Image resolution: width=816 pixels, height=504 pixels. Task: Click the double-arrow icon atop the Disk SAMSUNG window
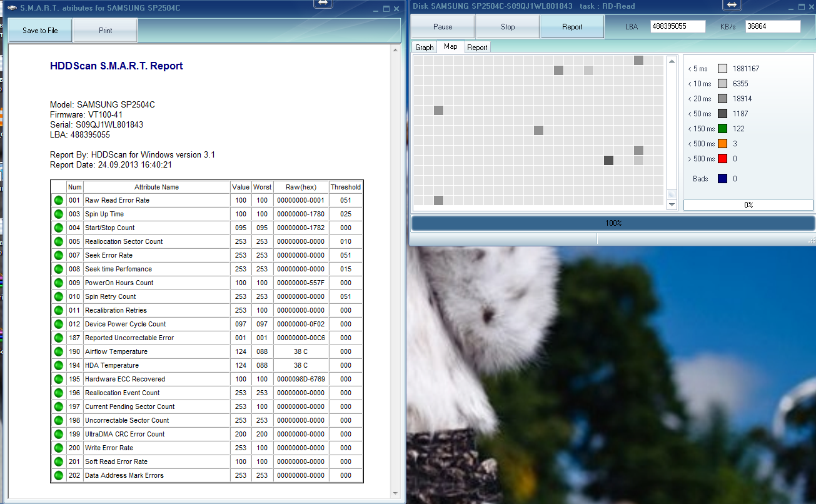click(x=732, y=4)
